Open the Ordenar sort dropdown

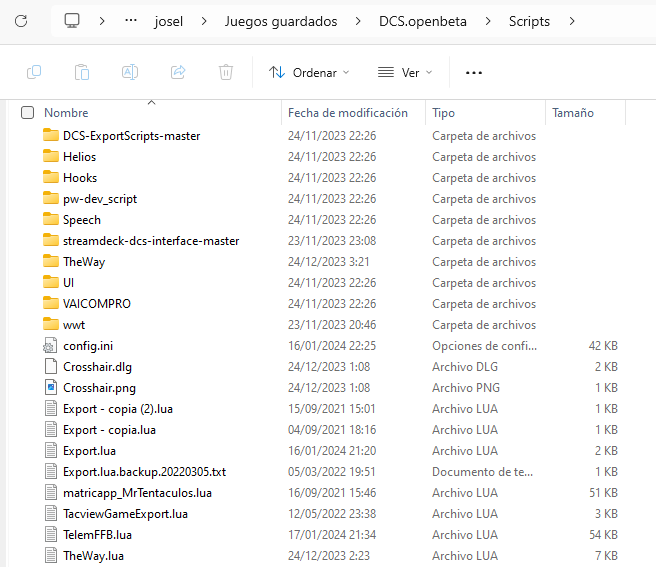309,72
